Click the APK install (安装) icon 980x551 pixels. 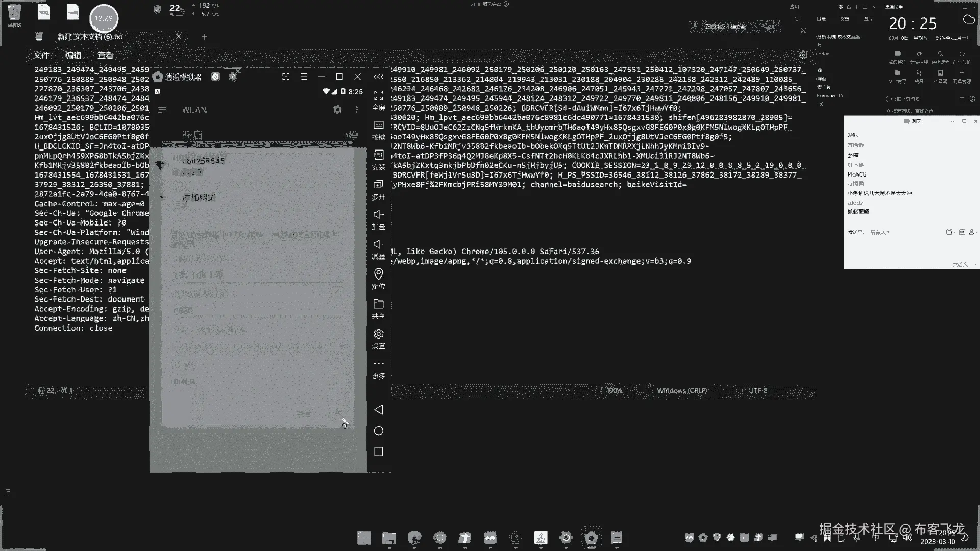378,155
